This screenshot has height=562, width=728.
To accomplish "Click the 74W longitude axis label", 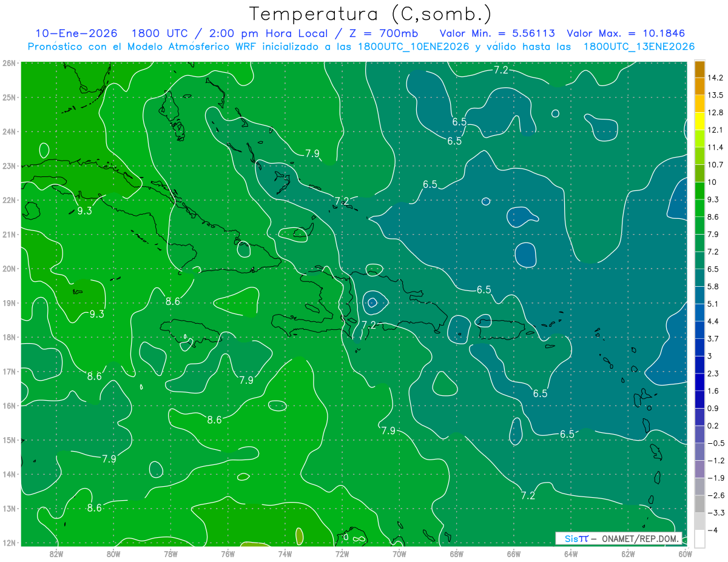I will point(285,554).
